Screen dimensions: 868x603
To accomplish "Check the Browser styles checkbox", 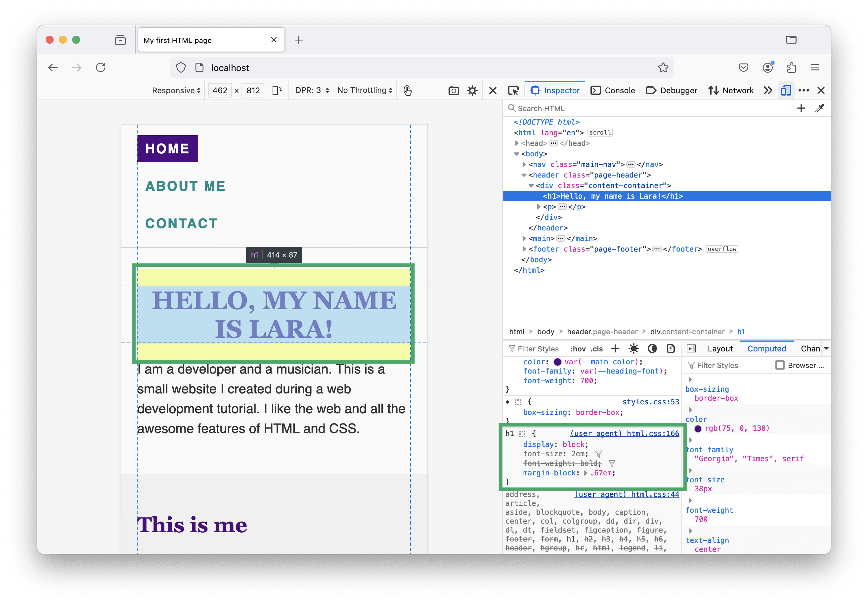I will [780, 365].
